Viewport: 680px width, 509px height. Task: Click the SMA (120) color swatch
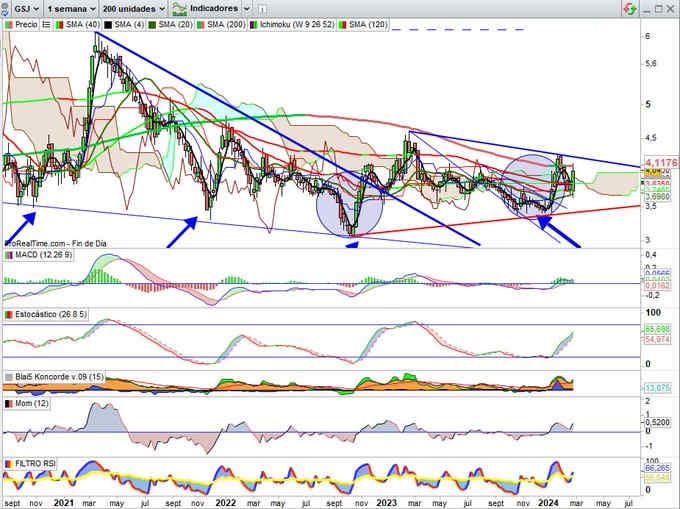[345, 21]
